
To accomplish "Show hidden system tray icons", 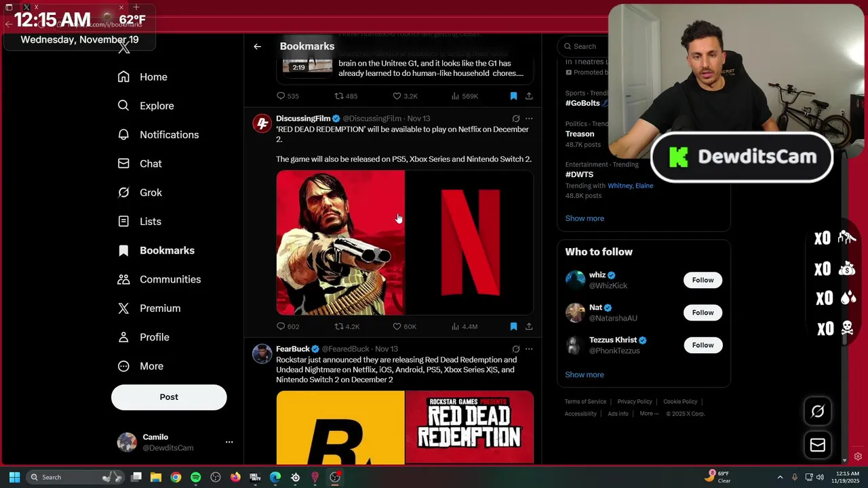I will [780, 477].
